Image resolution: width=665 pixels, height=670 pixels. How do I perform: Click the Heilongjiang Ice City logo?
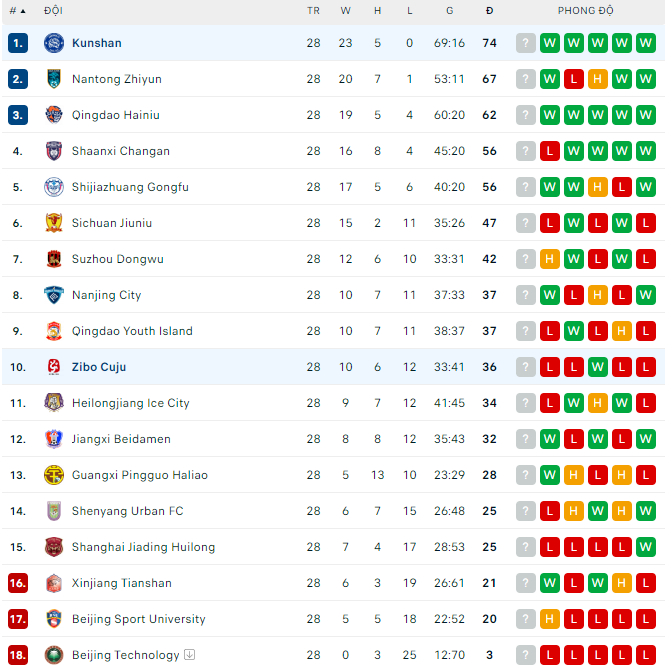click(x=54, y=403)
